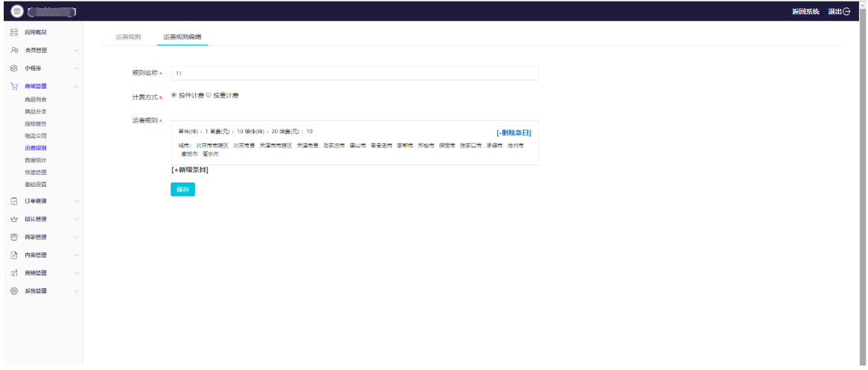Click the 商家管理 shop icon
Viewport: 868px width, 370px height.
click(x=14, y=237)
